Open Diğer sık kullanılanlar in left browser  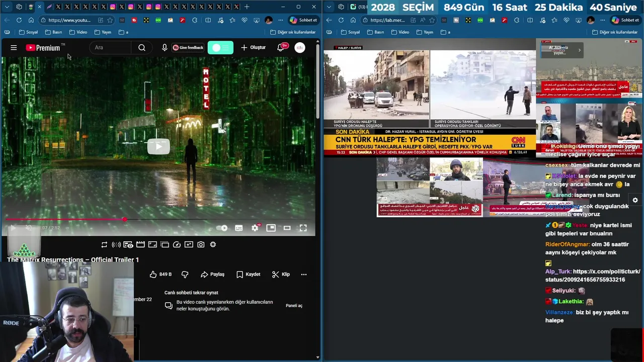tap(292, 32)
